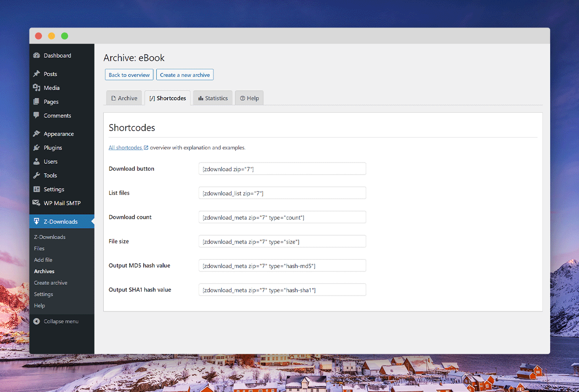The image size is (579, 392).
Task: Click the Comments speech bubble icon
Action: click(x=37, y=116)
